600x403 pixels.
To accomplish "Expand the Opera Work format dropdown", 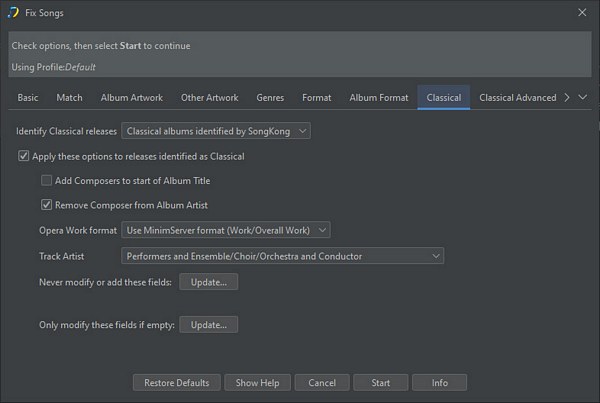I will [225, 230].
